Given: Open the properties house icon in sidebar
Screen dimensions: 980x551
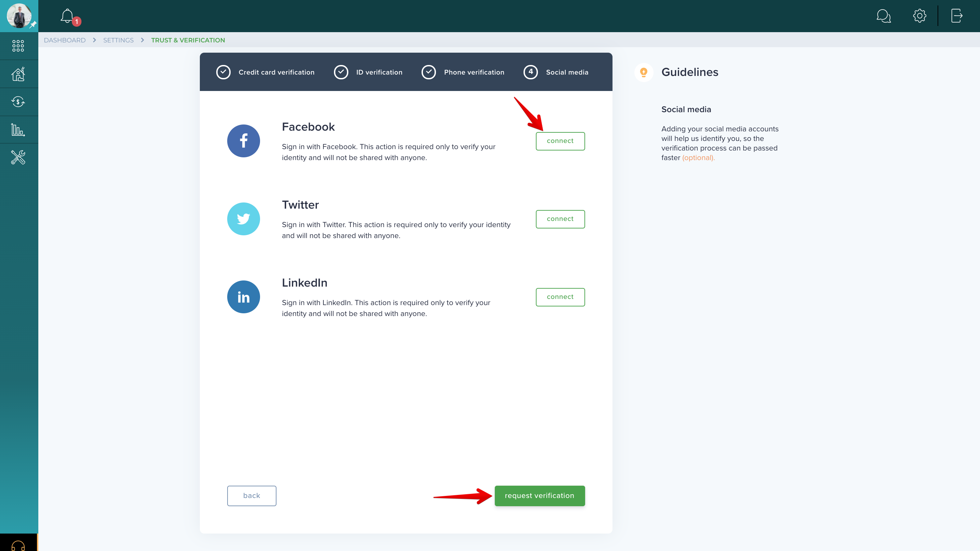Looking at the screenshot, I should tap(18, 74).
